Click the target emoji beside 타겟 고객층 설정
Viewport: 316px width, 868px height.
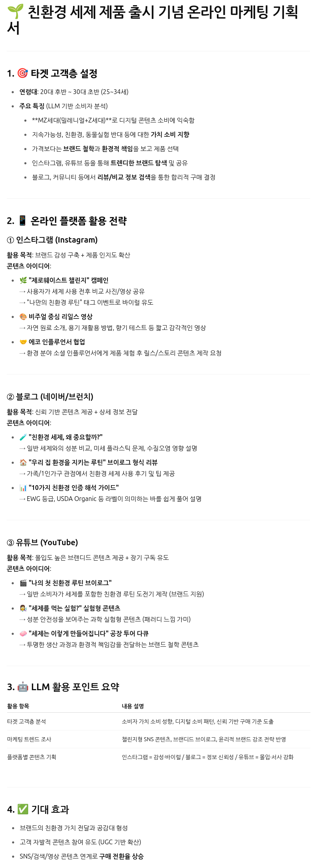(x=23, y=73)
